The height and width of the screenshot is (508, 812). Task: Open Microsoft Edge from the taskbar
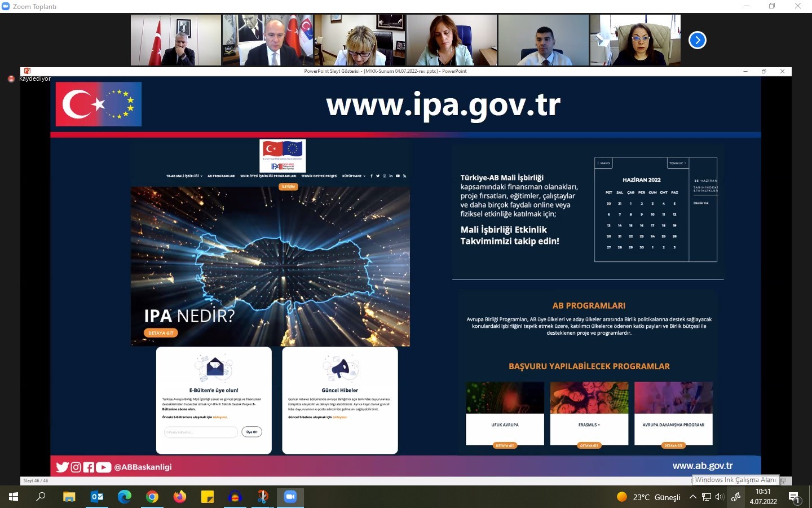point(125,497)
